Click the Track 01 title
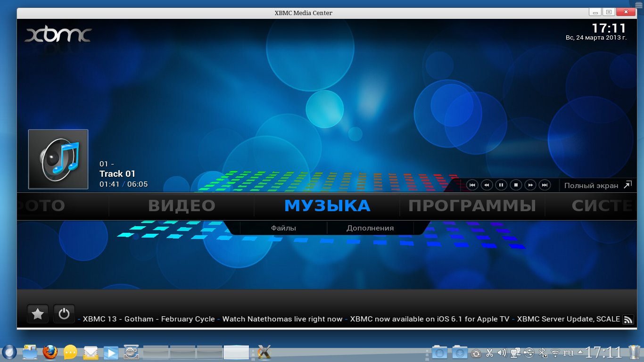 point(117,174)
